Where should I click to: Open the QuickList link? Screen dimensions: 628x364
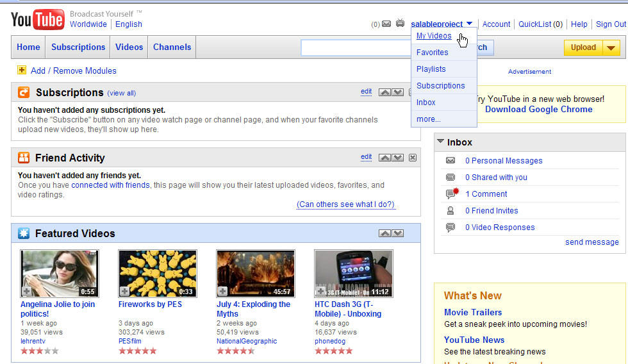pos(534,24)
